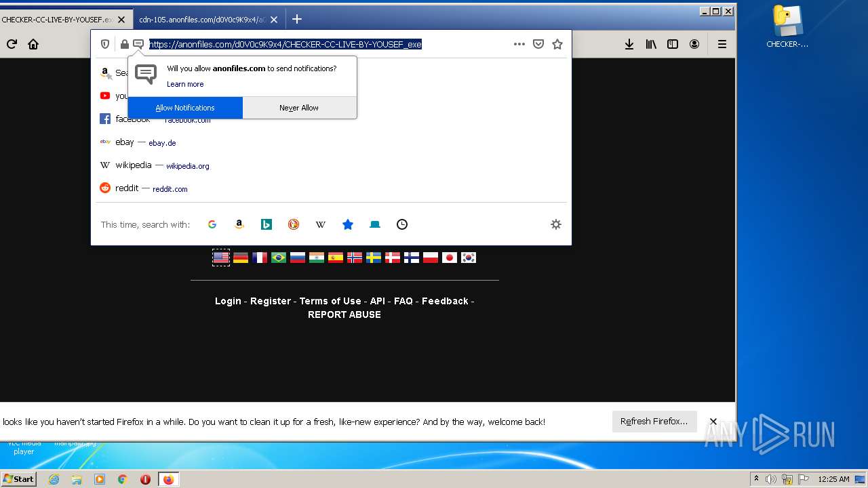Open tracking protection shield icon
This screenshot has width=868, height=488.
click(105, 44)
